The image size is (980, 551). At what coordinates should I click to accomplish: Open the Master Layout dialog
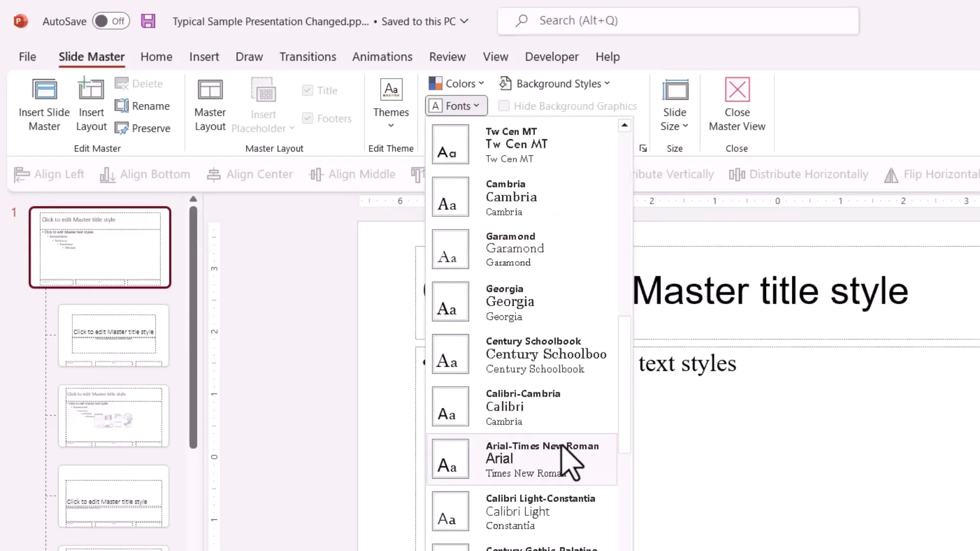click(210, 105)
